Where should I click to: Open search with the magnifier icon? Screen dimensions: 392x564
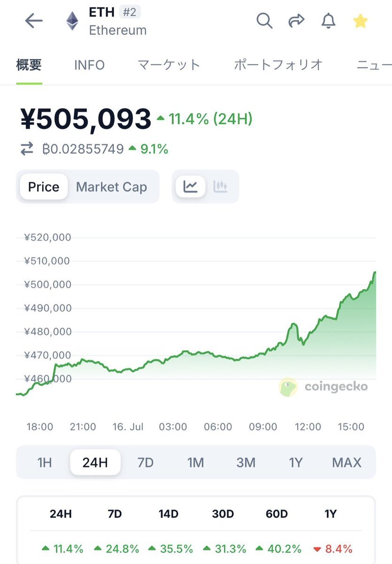pyautogui.click(x=264, y=21)
